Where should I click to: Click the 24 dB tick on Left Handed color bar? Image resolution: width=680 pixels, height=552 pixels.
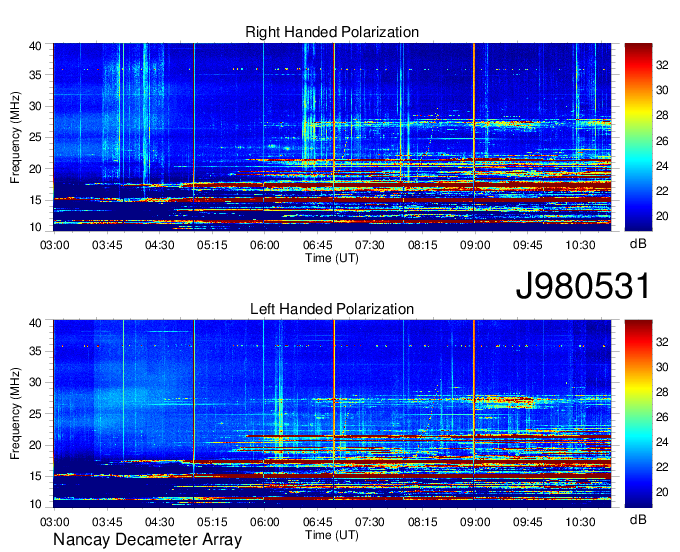662,442
